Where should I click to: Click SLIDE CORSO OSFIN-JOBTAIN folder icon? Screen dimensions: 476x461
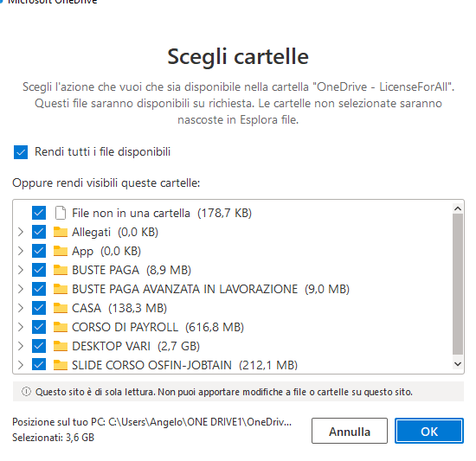61,365
